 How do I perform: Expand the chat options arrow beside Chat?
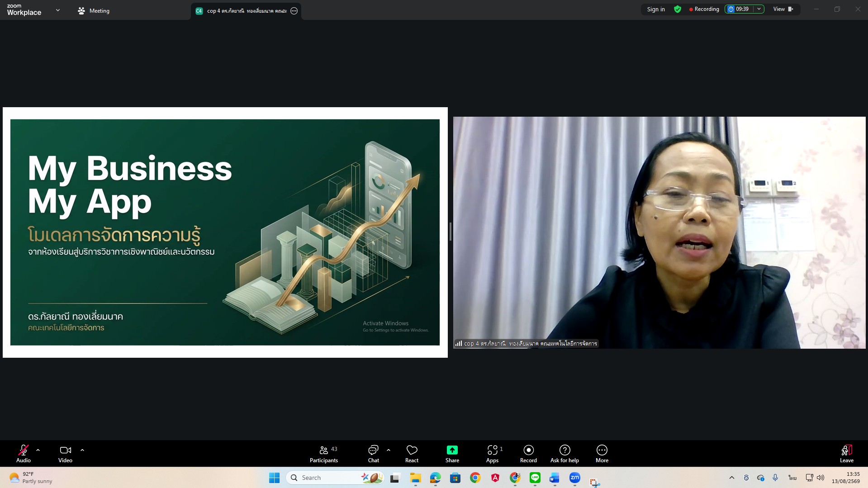pos(389,450)
